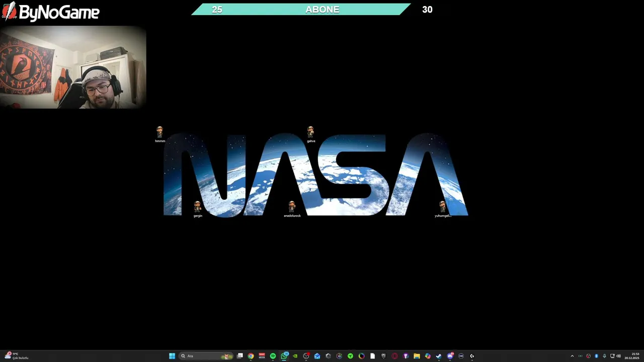
Task: Open the hmmm desktop shortcut
Action: click(159, 134)
